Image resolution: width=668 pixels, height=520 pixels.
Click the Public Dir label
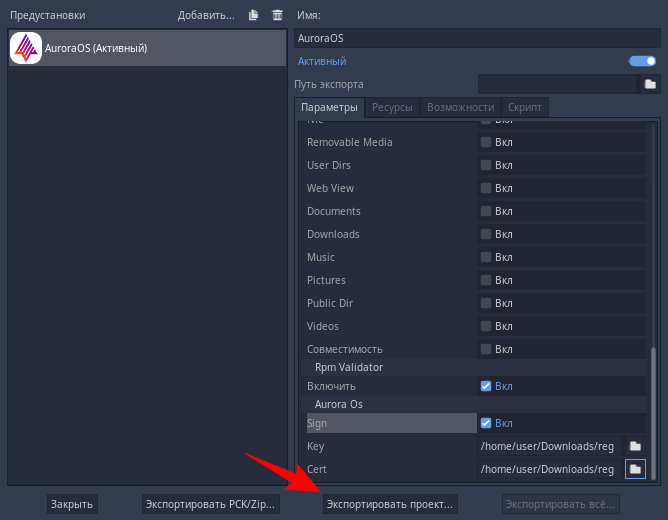330,303
